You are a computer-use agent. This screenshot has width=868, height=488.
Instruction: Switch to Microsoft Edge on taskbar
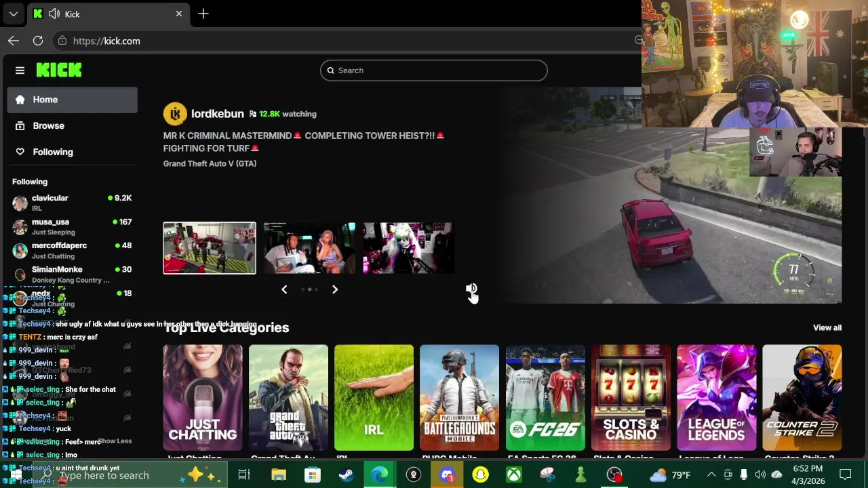click(x=380, y=475)
